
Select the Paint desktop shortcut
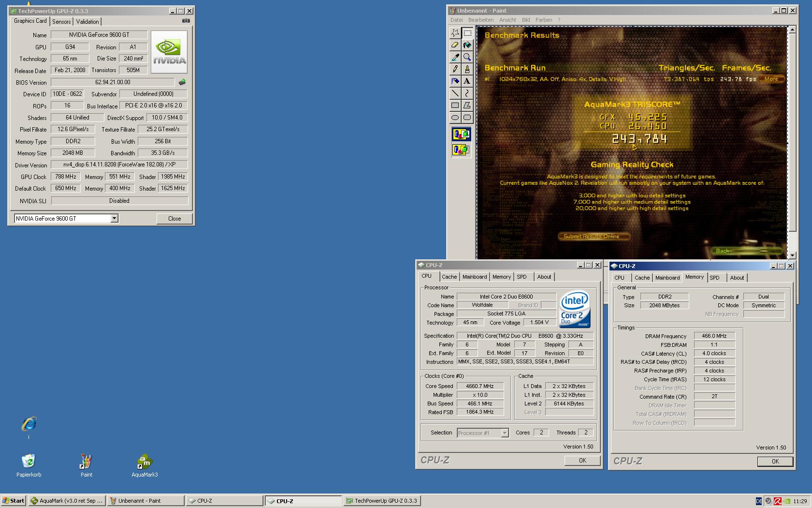click(x=86, y=466)
